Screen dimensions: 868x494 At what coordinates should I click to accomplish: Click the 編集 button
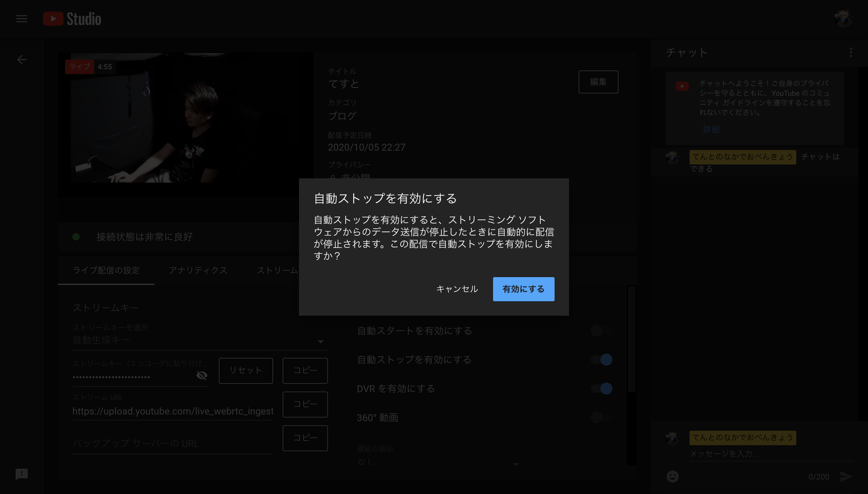(x=598, y=82)
